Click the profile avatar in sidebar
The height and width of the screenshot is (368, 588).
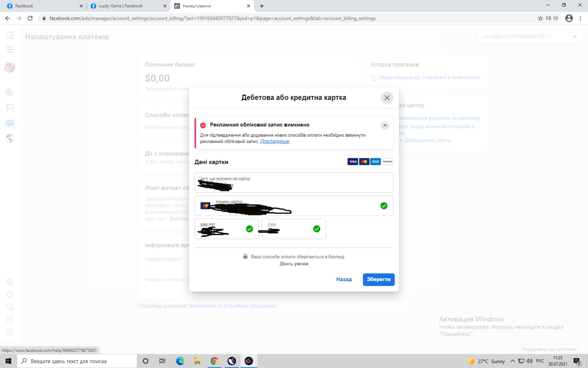tap(10, 67)
